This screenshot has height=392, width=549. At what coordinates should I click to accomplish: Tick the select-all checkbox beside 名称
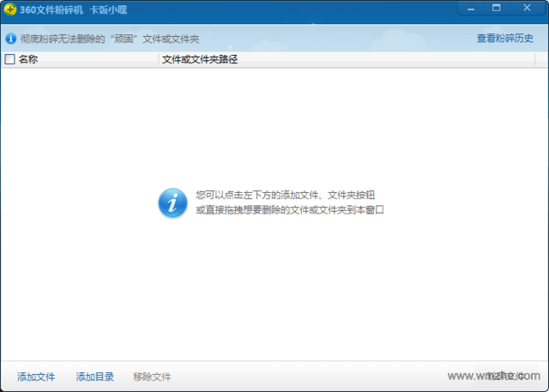9,59
